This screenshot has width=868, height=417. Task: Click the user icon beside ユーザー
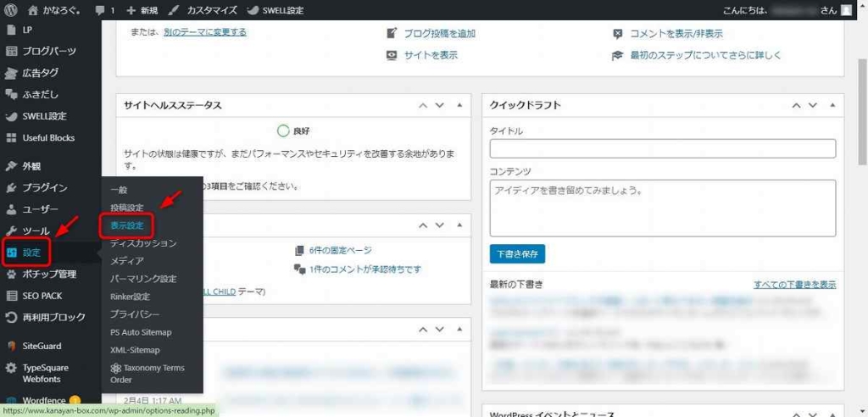11,209
